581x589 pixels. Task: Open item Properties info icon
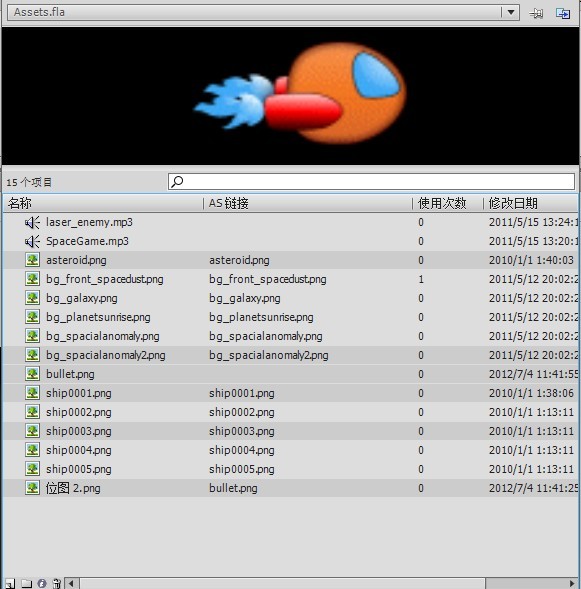click(42, 583)
